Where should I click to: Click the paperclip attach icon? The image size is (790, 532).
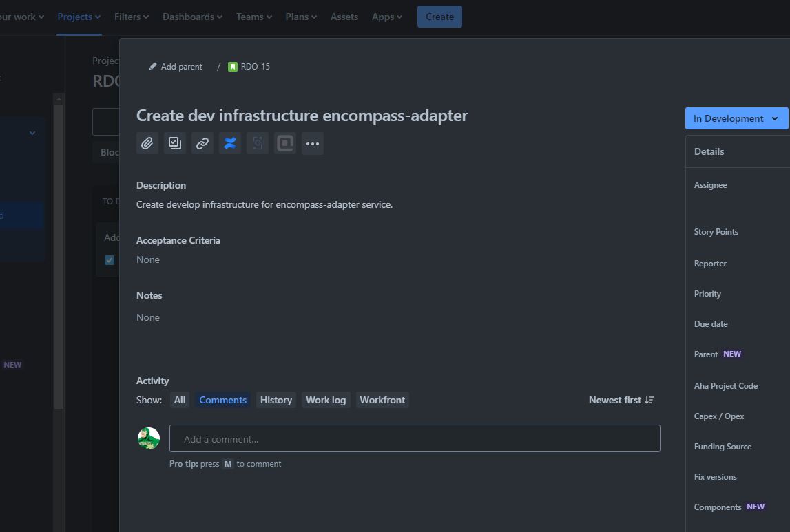pos(147,143)
